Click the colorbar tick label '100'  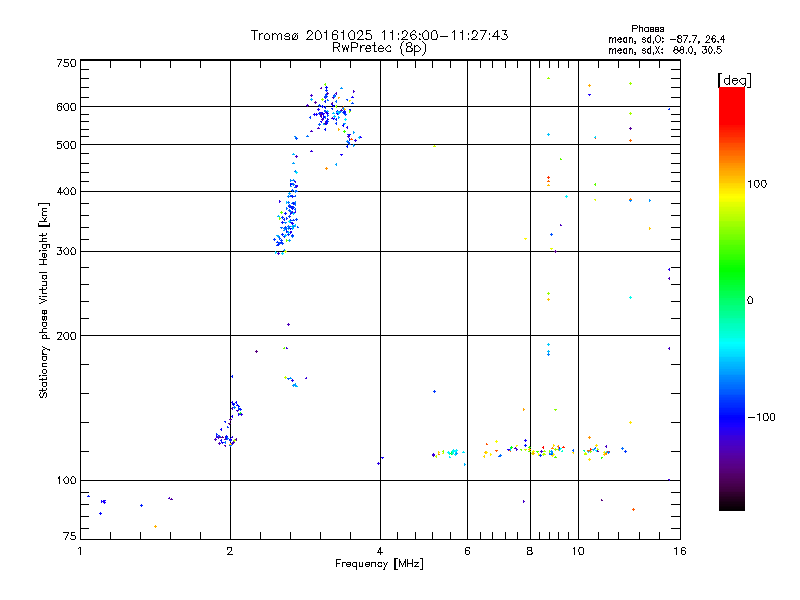point(757,184)
